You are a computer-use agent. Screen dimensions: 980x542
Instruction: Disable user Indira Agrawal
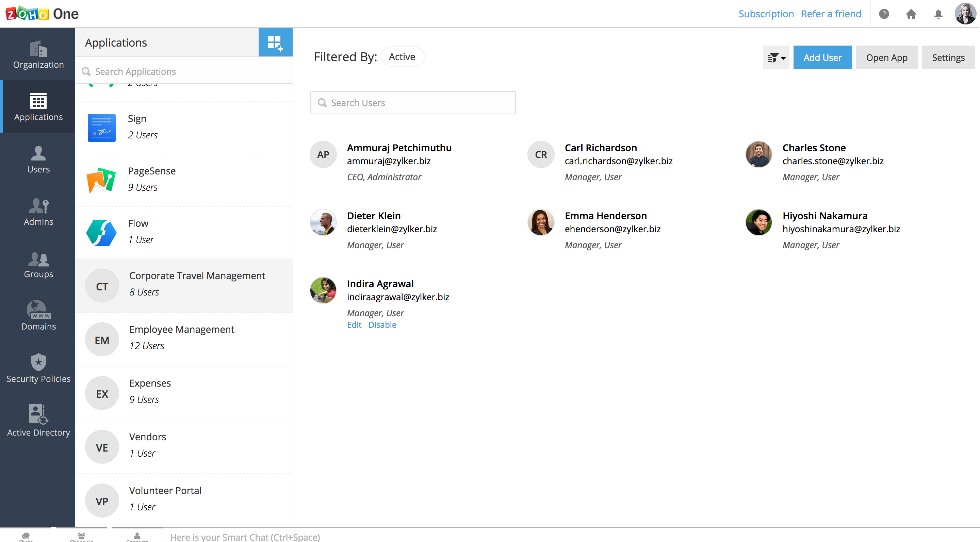coord(382,325)
